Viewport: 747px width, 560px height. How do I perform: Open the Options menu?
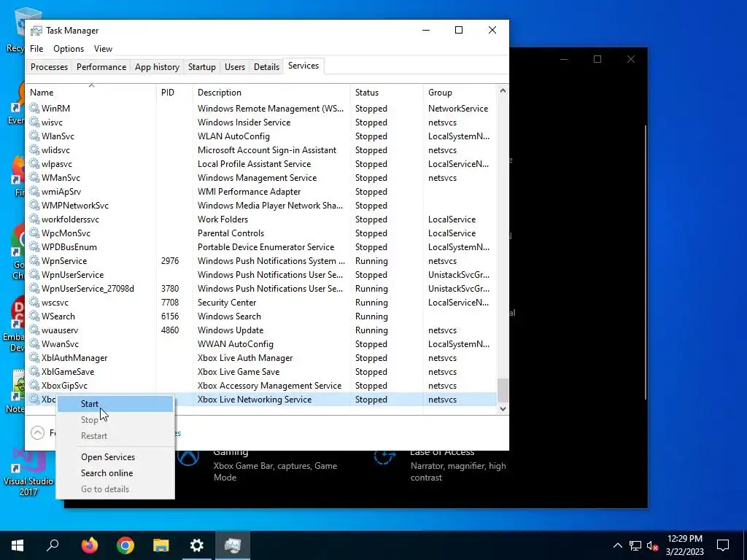pos(69,49)
